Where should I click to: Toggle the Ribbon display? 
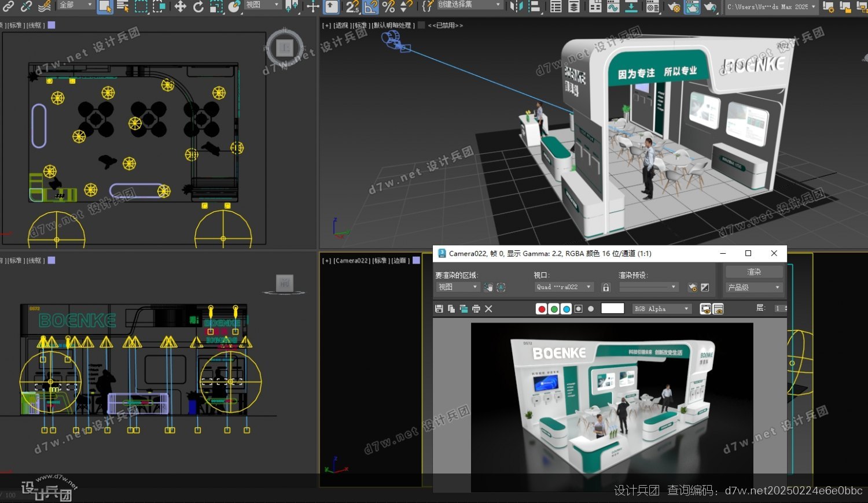click(595, 6)
